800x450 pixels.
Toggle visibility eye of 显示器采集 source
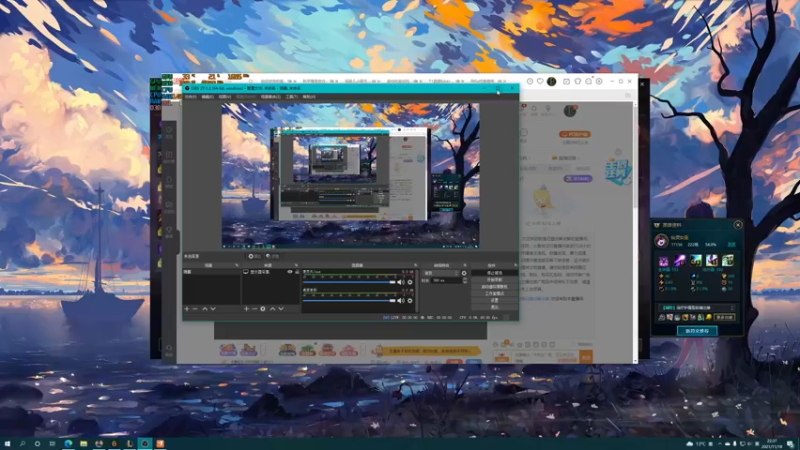pos(290,272)
